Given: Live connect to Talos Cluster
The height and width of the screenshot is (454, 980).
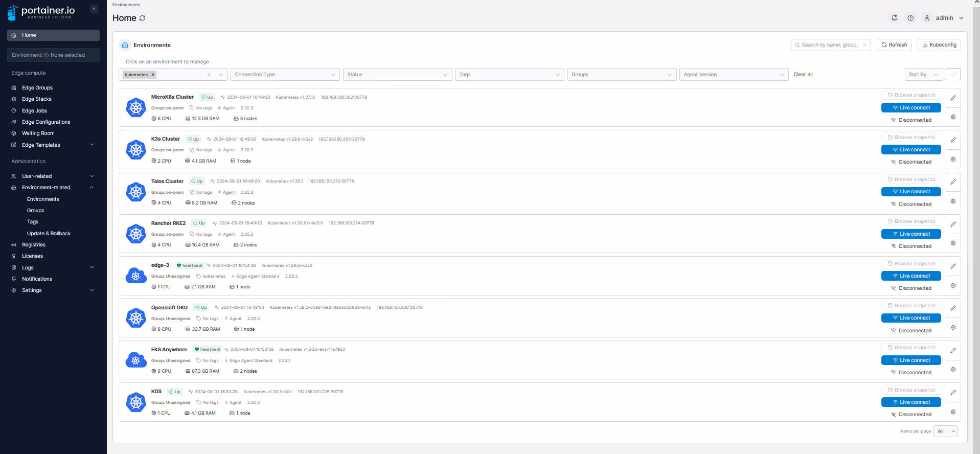Looking at the screenshot, I should pyautogui.click(x=911, y=192).
